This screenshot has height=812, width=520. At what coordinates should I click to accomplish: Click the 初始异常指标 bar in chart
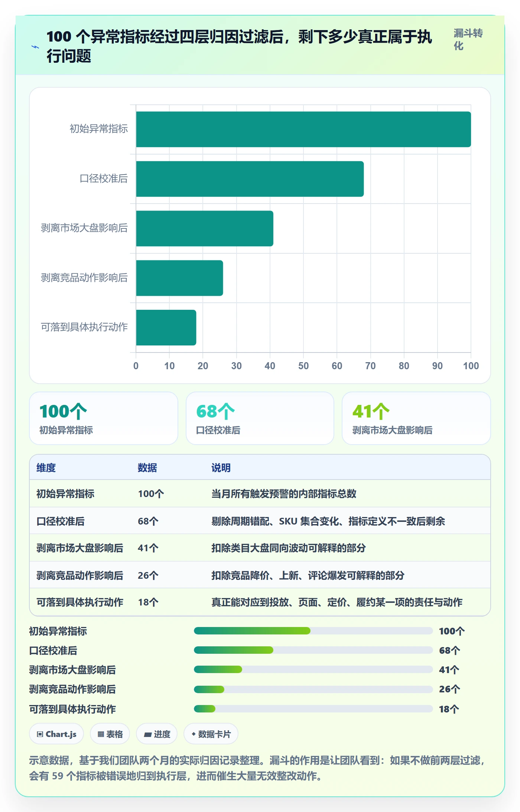[303, 129]
